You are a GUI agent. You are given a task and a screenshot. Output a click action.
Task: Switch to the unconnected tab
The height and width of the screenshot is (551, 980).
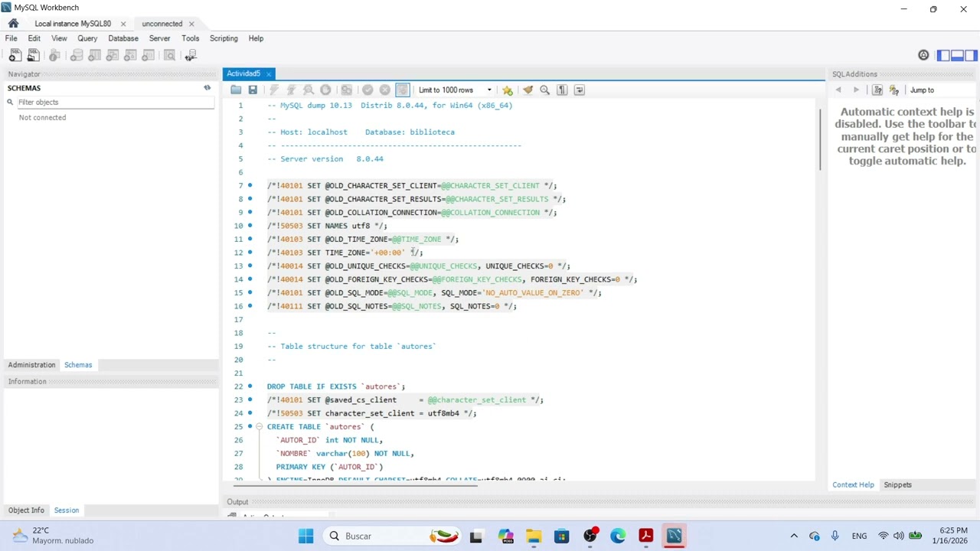coord(162,24)
